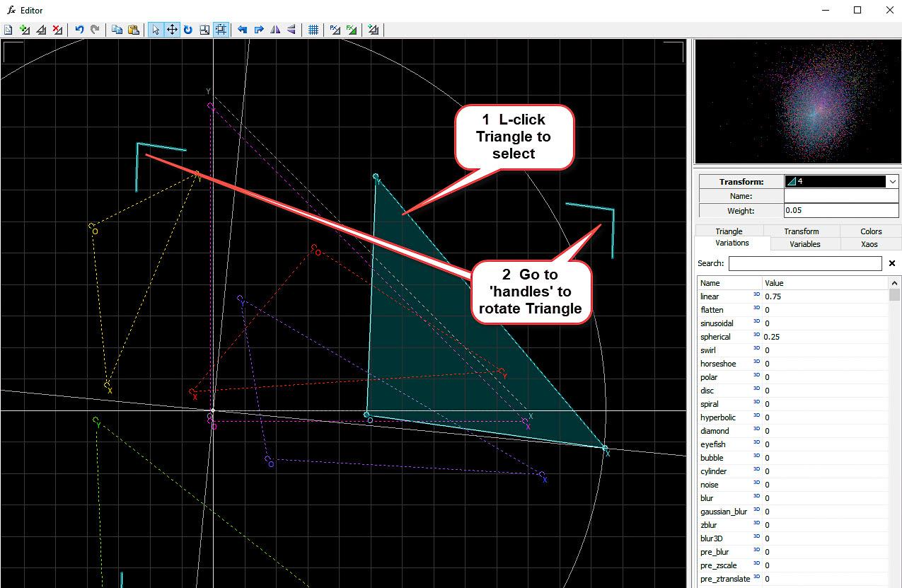
Task: Switch to the Transform tab
Action: coord(802,231)
